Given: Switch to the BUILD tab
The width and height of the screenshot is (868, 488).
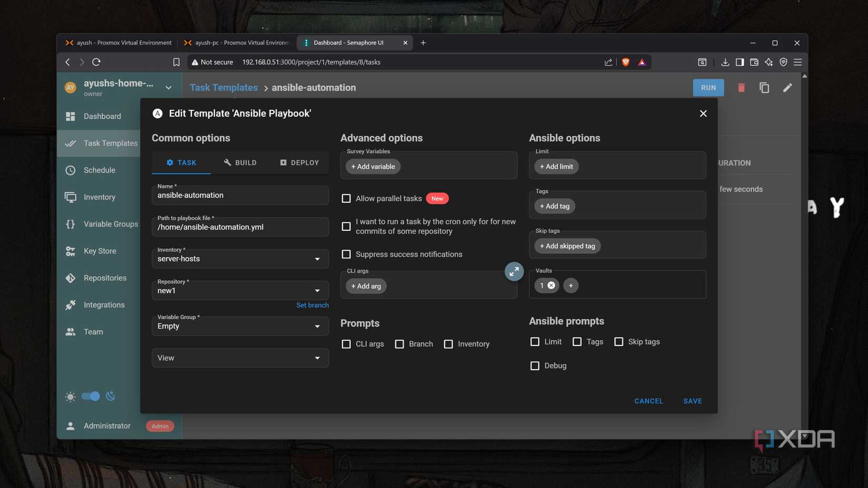Looking at the screenshot, I should (240, 162).
